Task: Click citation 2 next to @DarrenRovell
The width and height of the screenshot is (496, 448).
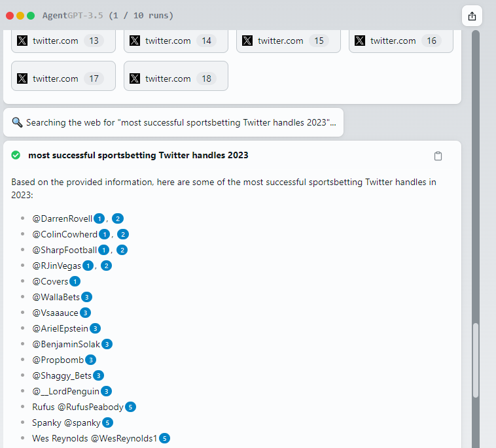Action: (118, 218)
